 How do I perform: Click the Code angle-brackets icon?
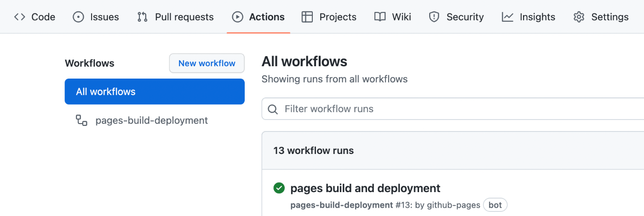pos(19,17)
